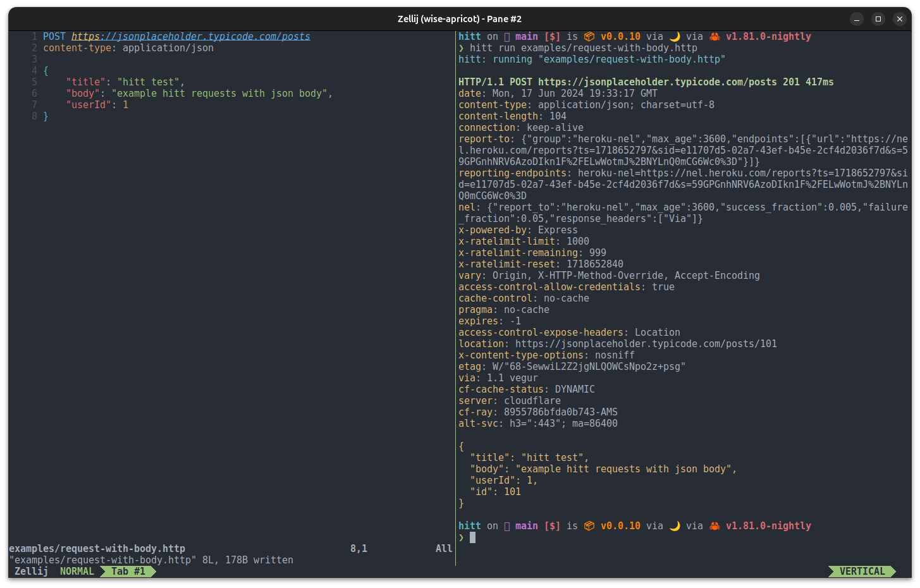This screenshot has width=920, height=588.
Task: Click the vim status filename examples/request-with-body.http
Action: point(97,549)
